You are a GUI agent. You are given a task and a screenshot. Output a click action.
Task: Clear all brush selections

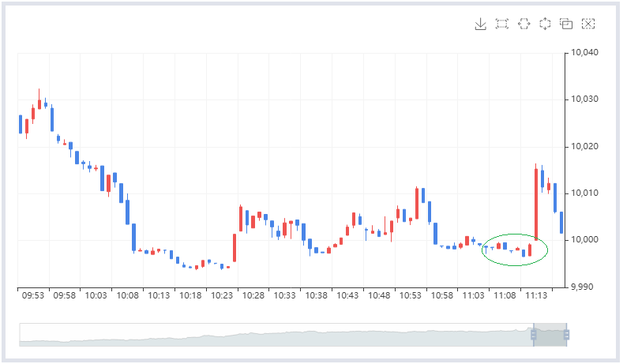588,24
